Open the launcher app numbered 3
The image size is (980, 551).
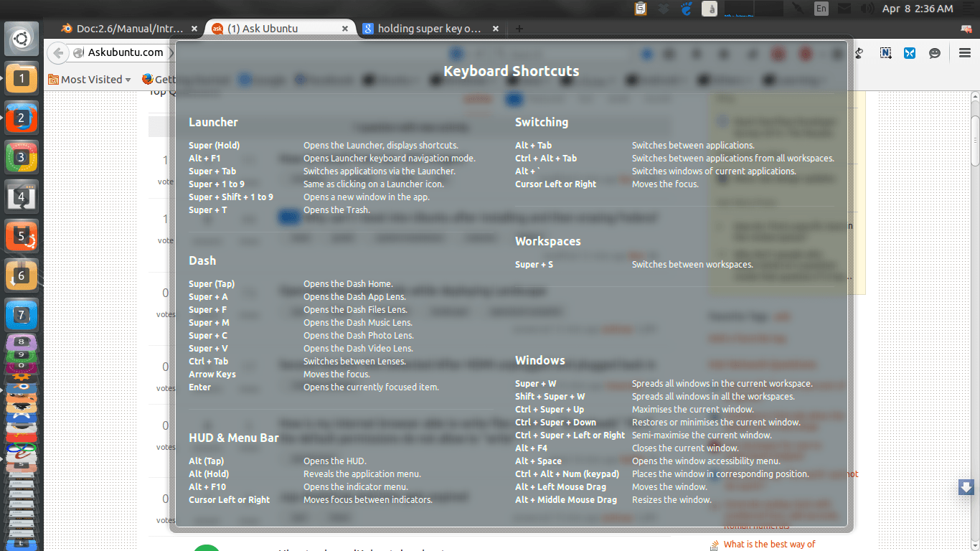pos(22,156)
